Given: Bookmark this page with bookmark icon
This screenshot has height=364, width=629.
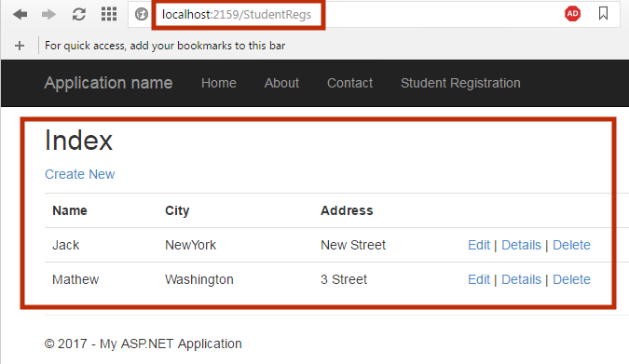Looking at the screenshot, I should coord(603,13).
